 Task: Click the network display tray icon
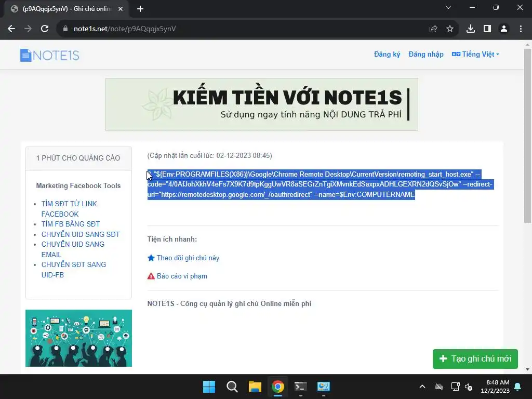click(455, 387)
